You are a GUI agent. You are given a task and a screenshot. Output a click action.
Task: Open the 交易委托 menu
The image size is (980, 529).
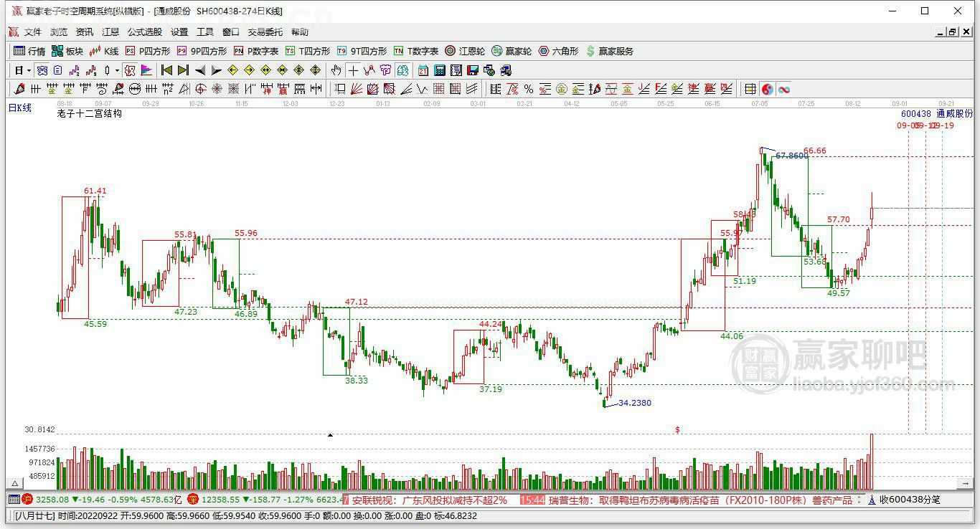265,32
